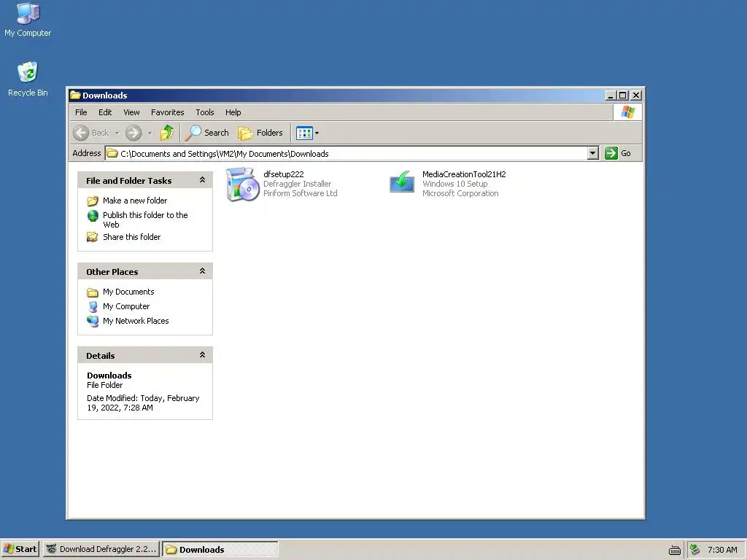Open the Edit menu
The height and width of the screenshot is (560, 747).
point(105,112)
